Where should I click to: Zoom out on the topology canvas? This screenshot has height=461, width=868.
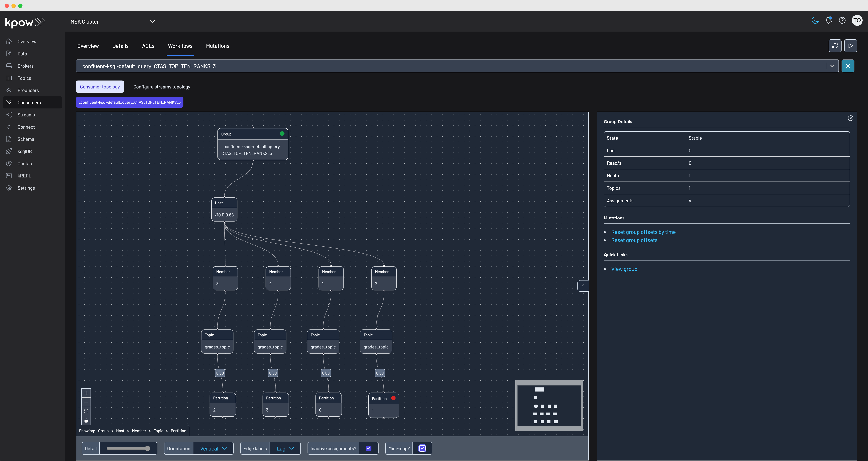(86, 402)
